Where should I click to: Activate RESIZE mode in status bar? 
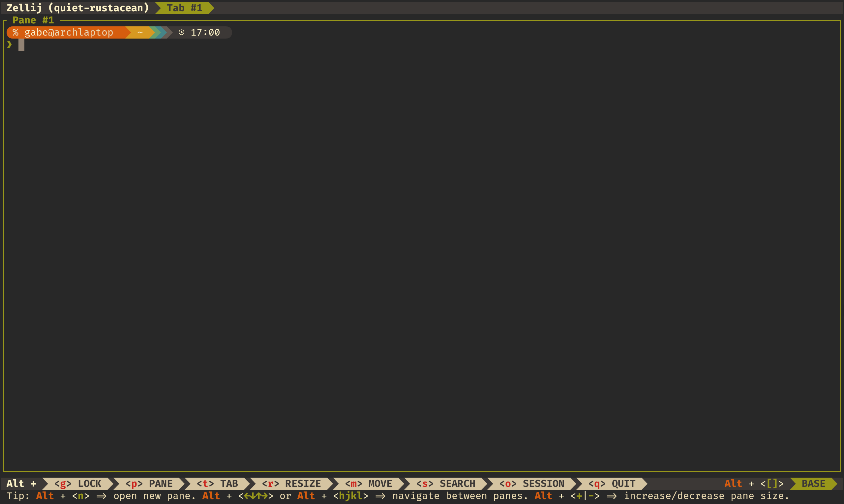[291, 483]
